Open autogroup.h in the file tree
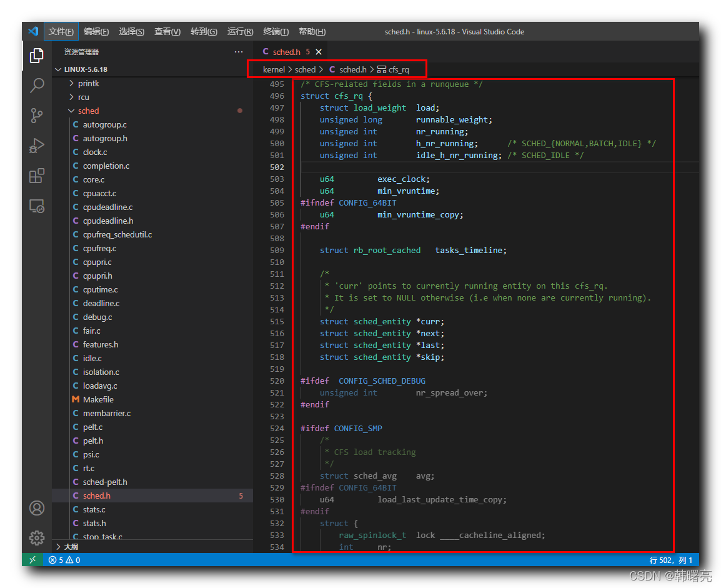Viewport: 721px width, 588px height. [152, 138]
